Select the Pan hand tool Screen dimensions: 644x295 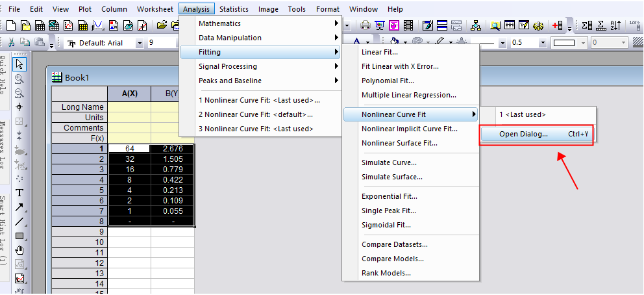pyautogui.click(x=19, y=250)
